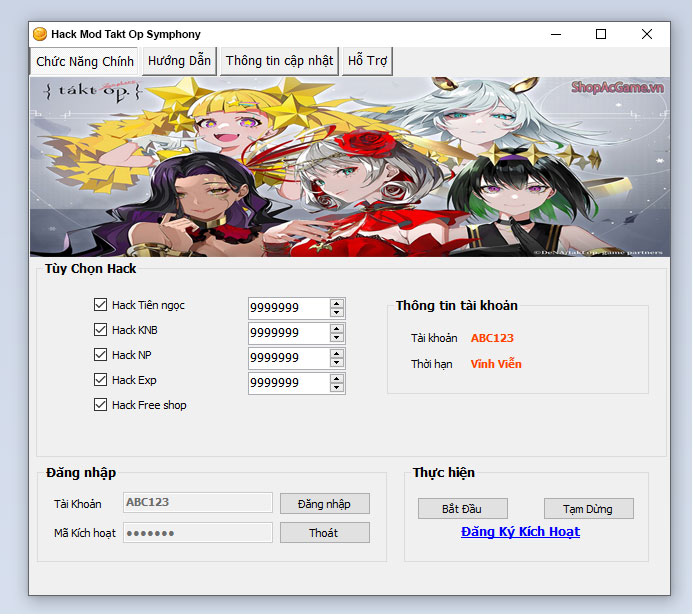Increase the Hack NP value with up arrow
Viewport: 693px width, 616px height.
point(337,354)
